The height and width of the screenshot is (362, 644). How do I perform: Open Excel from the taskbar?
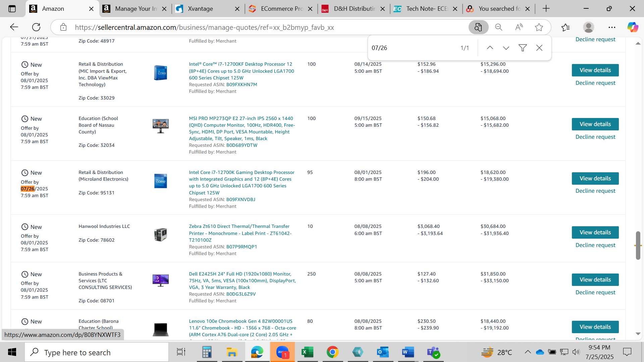(307, 352)
